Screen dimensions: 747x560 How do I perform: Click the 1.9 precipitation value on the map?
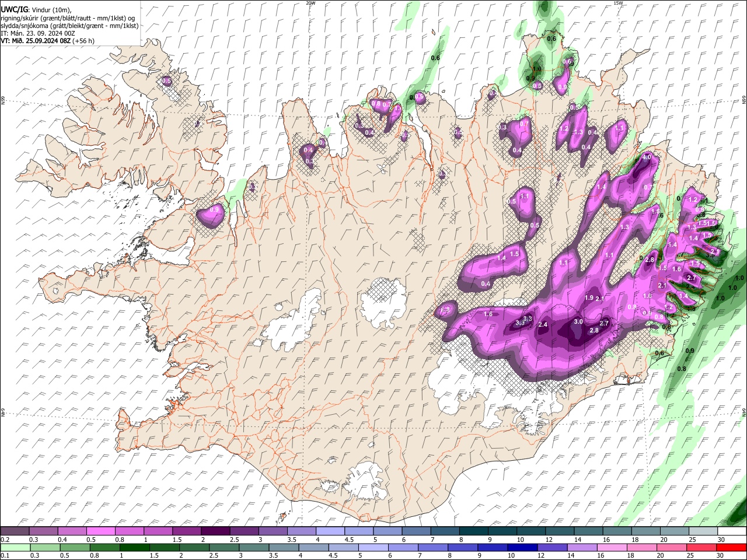tap(589, 298)
